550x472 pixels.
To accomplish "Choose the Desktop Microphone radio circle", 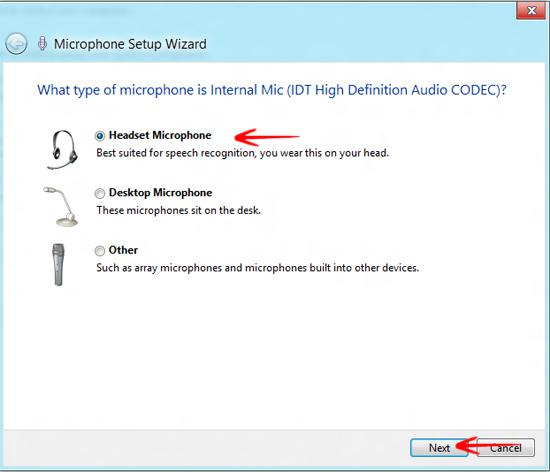I will [x=100, y=193].
